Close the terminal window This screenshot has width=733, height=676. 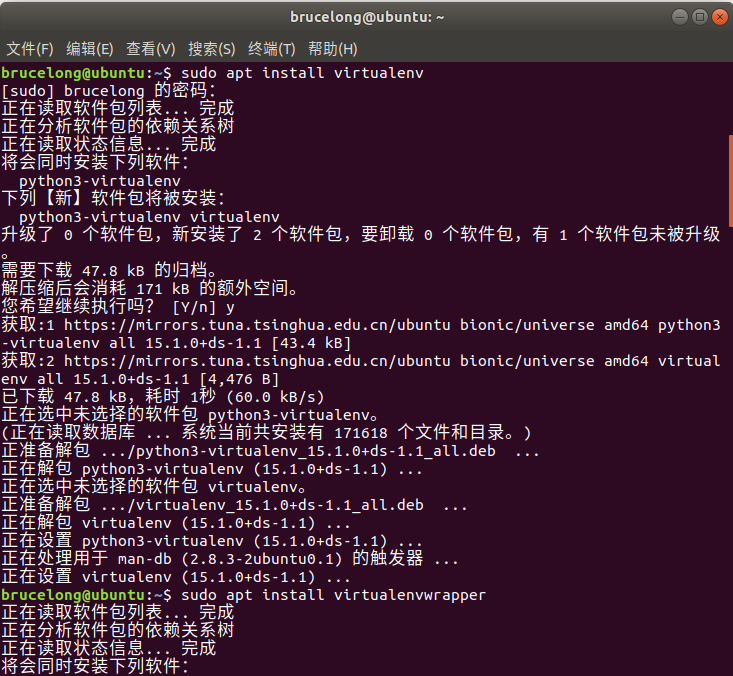[720, 17]
